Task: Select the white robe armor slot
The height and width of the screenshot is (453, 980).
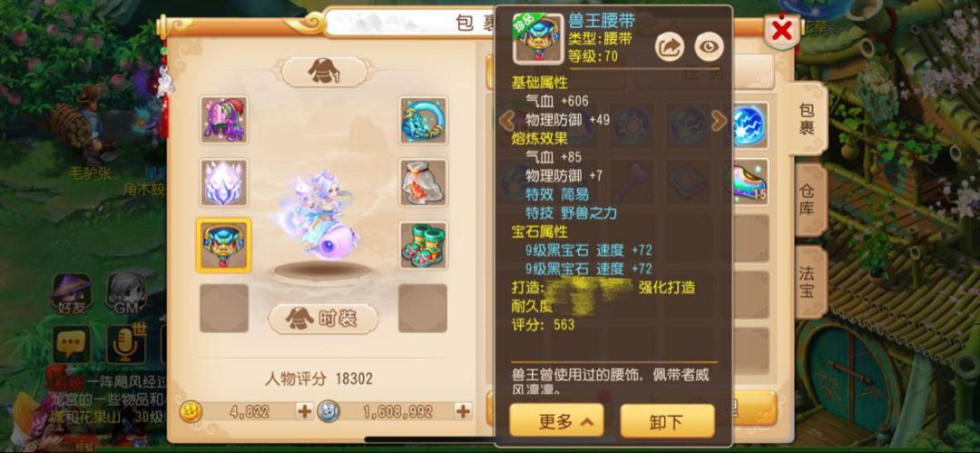Action: (423, 182)
